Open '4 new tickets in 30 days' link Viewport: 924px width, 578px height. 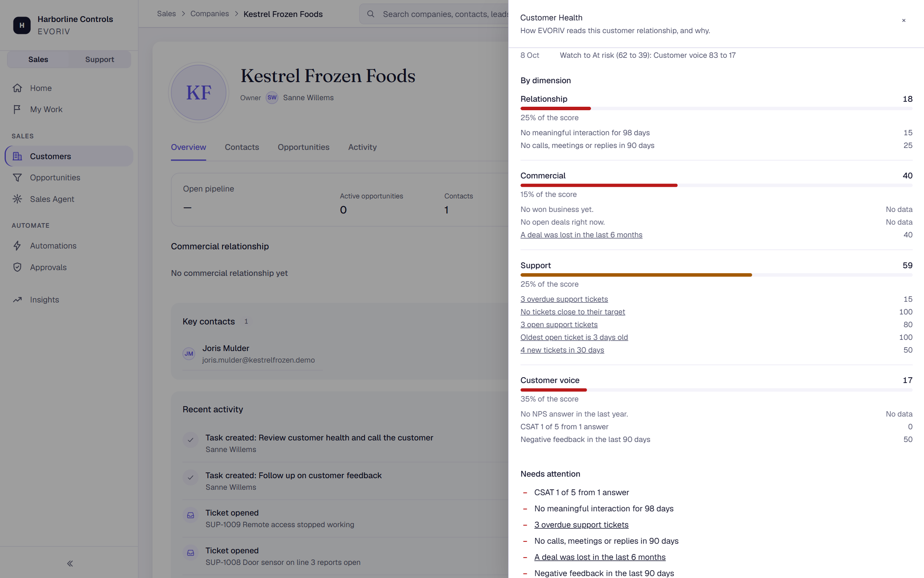(562, 350)
